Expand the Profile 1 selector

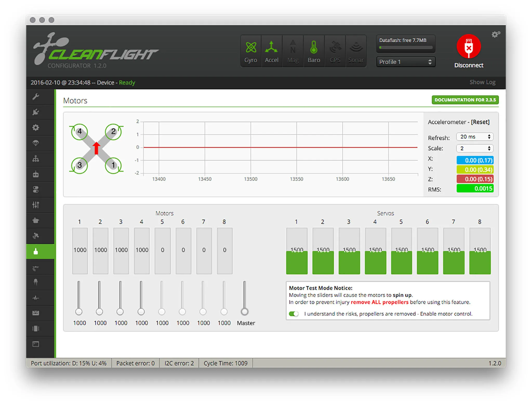(x=405, y=62)
